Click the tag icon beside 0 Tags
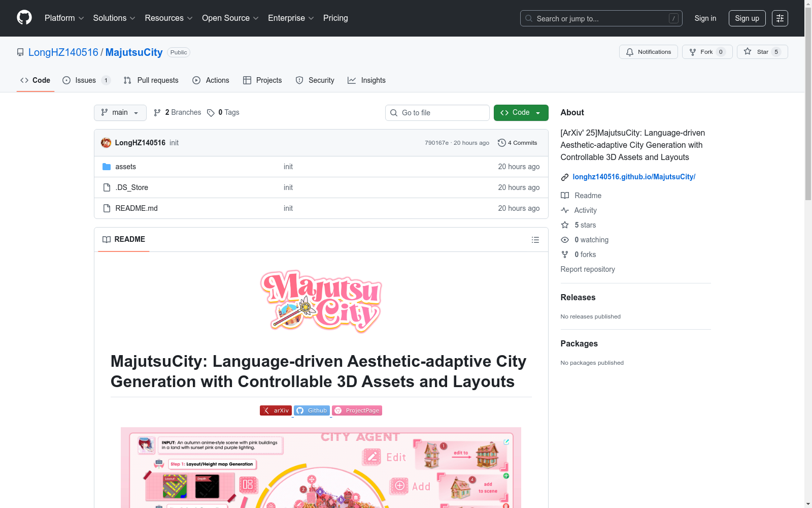 (211, 113)
